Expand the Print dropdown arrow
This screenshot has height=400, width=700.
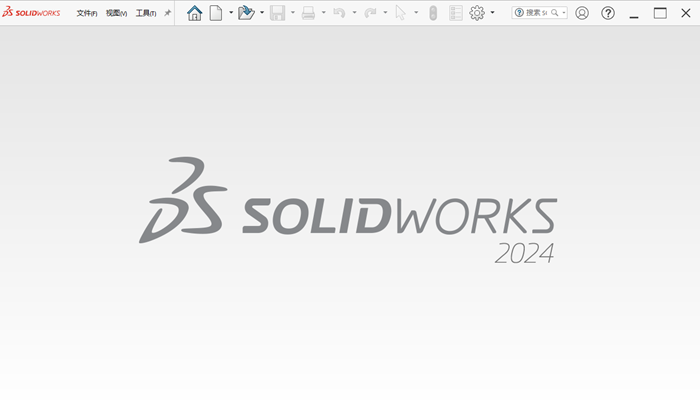click(x=324, y=12)
